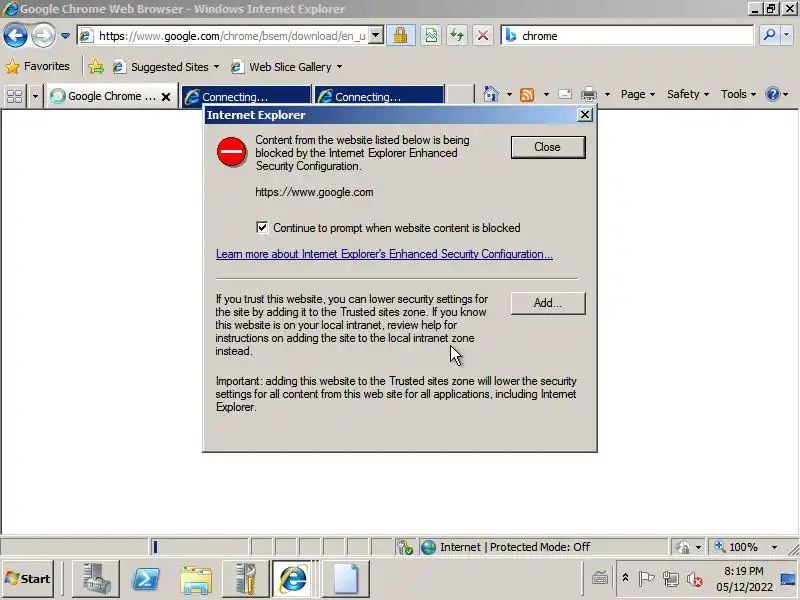Open Learn more about Enhanced Security Configuration link
This screenshot has height=600, width=800.
384,254
